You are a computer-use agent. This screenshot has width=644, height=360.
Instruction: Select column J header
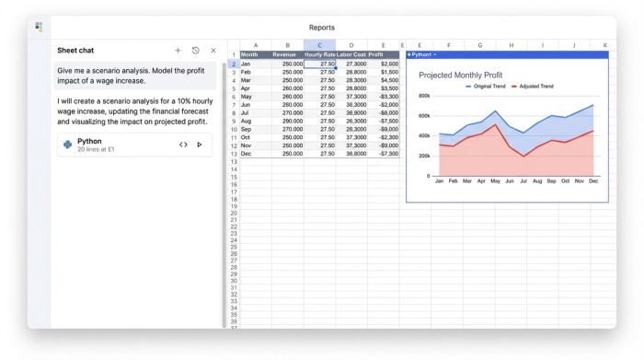574,45
